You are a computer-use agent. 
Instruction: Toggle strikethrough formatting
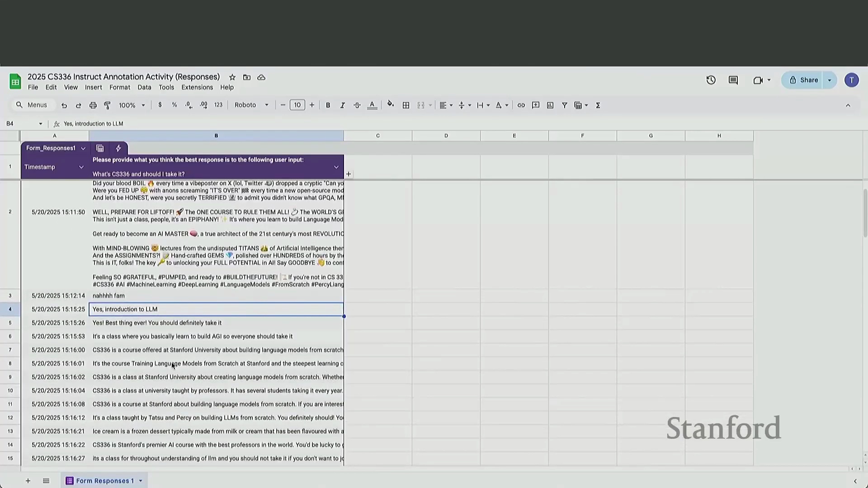[x=357, y=105]
